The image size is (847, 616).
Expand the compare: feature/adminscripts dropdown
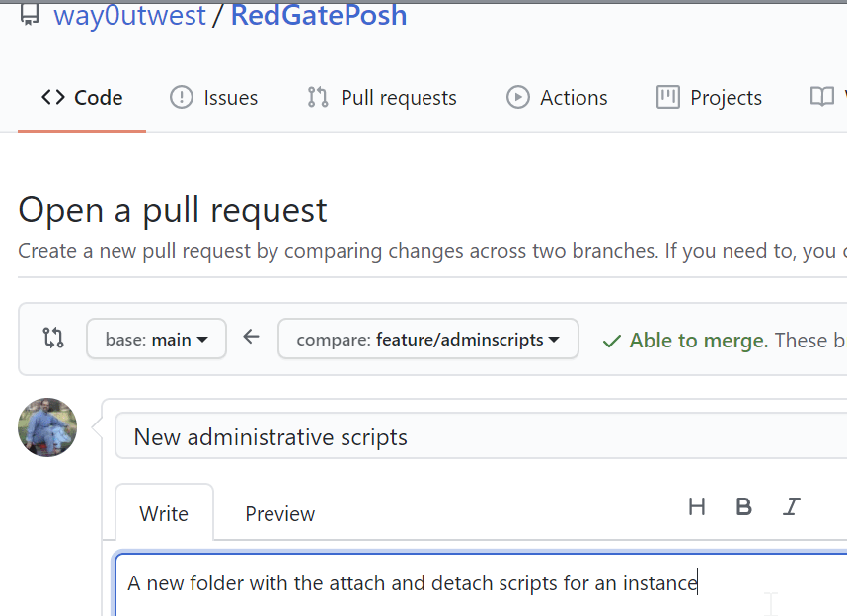point(427,339)
